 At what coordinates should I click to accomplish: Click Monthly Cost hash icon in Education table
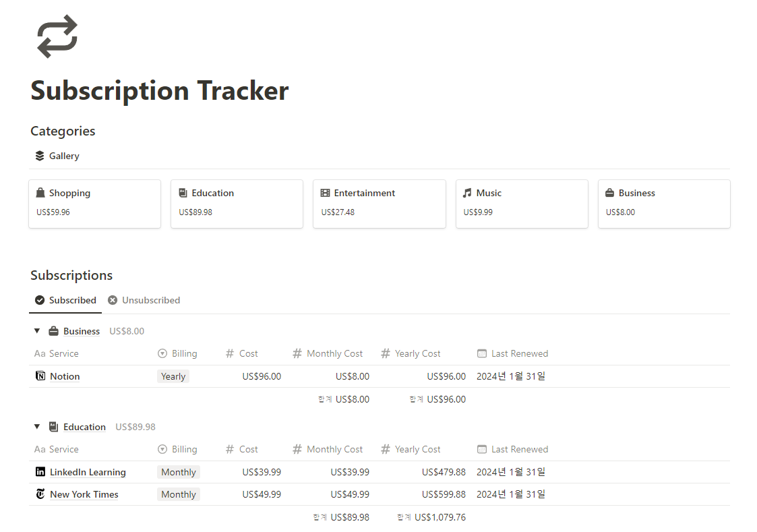coord(297,449)
